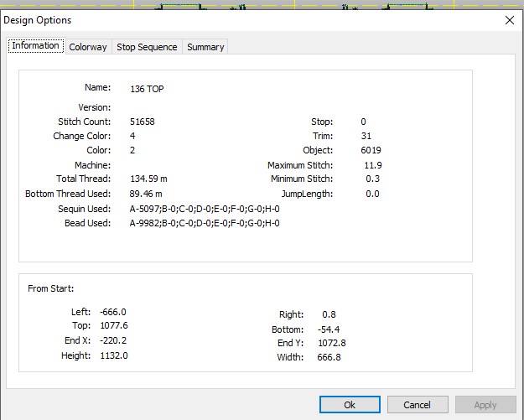
Task: Click Stop value 0
Action: tap(363, 122)
